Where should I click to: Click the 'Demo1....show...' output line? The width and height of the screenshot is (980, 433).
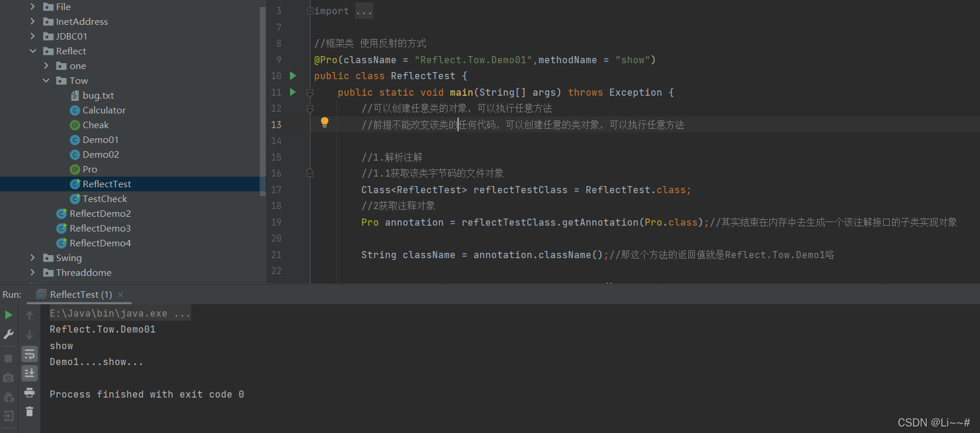[x=96, y=362]
